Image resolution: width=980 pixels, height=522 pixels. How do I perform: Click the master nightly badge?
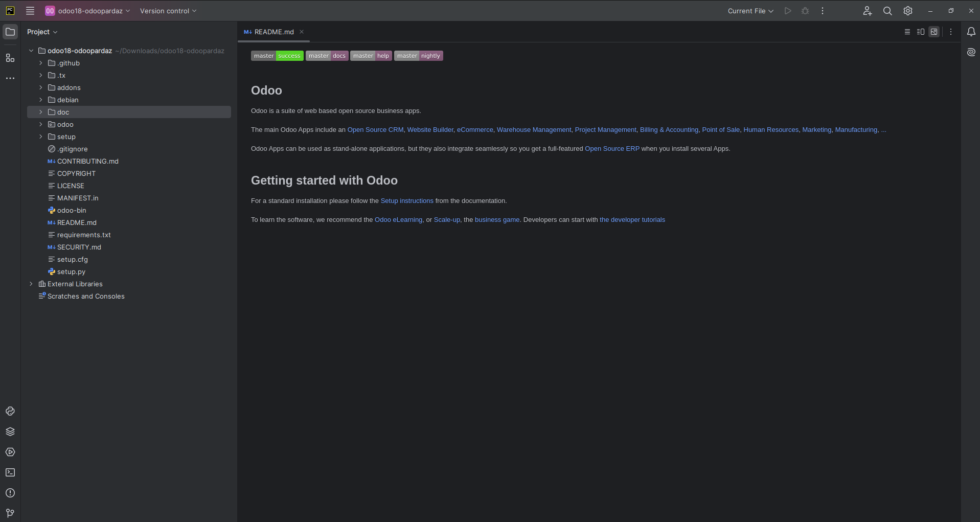[419, 56]
